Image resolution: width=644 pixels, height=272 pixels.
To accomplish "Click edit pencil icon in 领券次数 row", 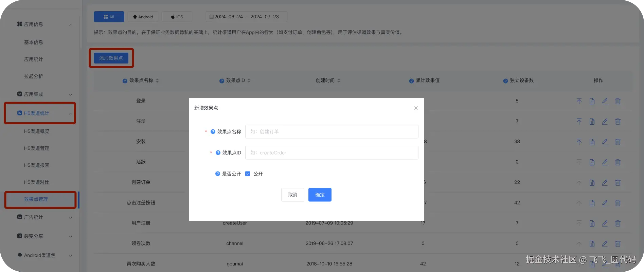I will [x=605, y=243].
